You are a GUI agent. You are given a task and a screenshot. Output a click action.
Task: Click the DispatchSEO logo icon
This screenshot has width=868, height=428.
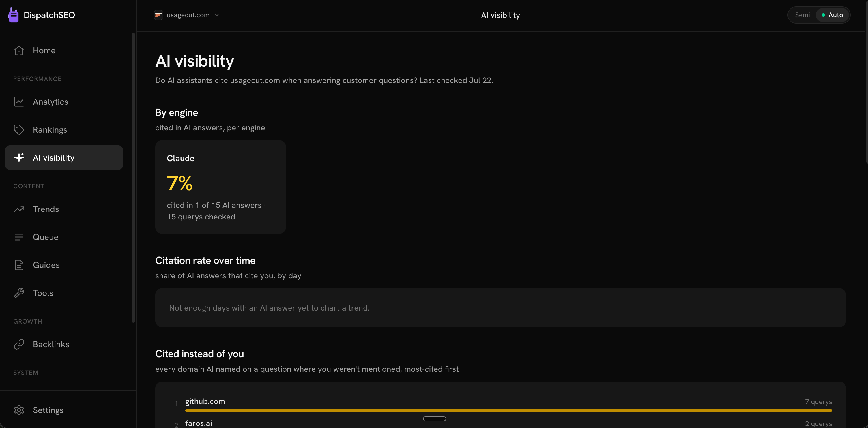click(13, 15)
